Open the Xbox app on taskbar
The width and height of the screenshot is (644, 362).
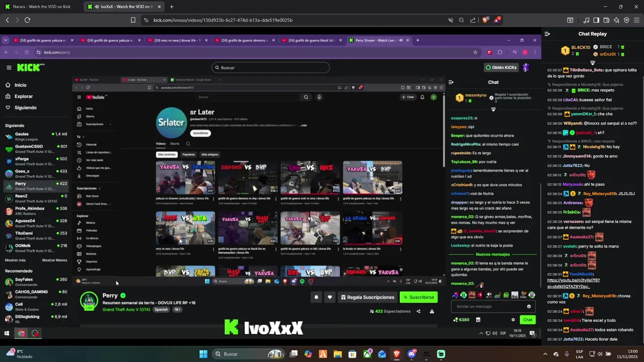click(368, 354)
